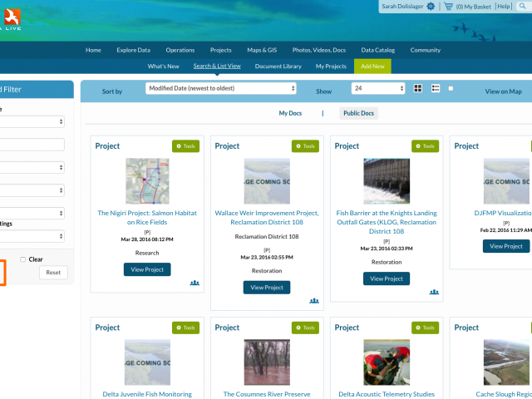Open Tools dropdown on the Nigiri Project card
532x399 pixels.
point(185,146)
